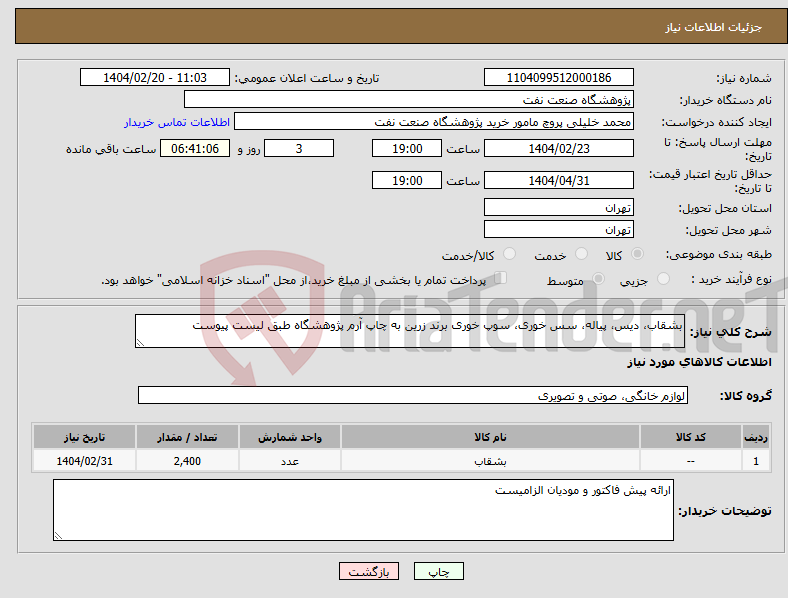Click the response deadline time 19:00 field
788x598 pixels.
pyautogui.click(x=407, y=148)
